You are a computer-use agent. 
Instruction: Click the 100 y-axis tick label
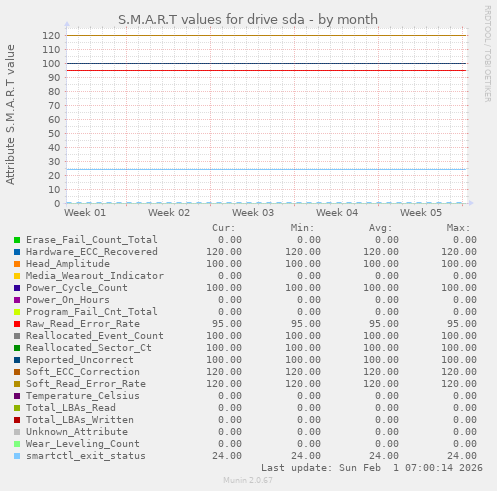pyautogui.click(x=51, y=64)
